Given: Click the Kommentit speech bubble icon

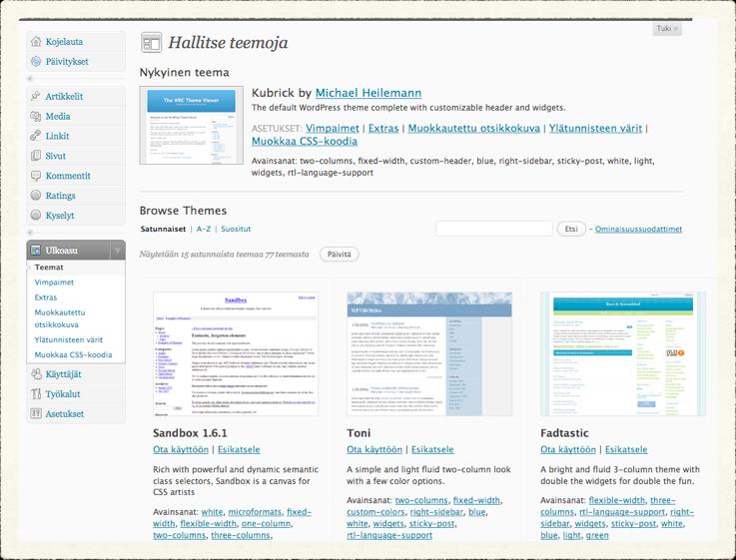Looking at the screenshot, I should point(36,176).
